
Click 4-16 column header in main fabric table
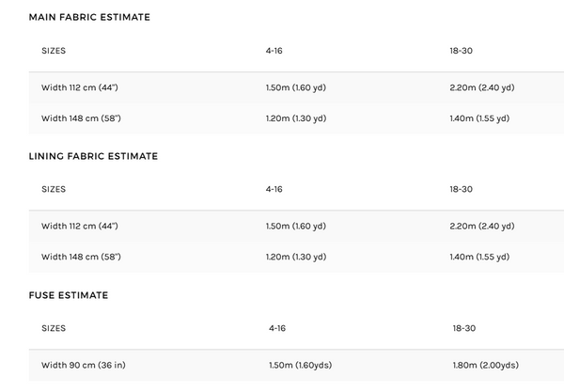274,51
